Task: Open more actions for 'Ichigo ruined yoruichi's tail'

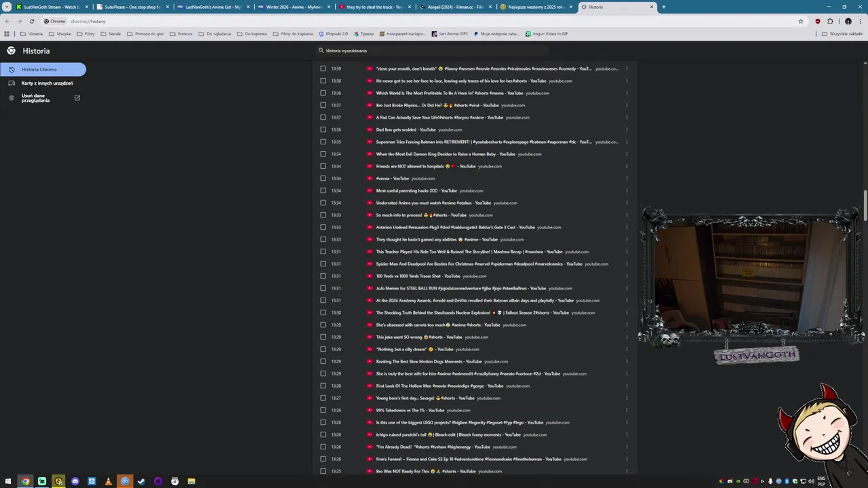Action: [x=627, y=434]
